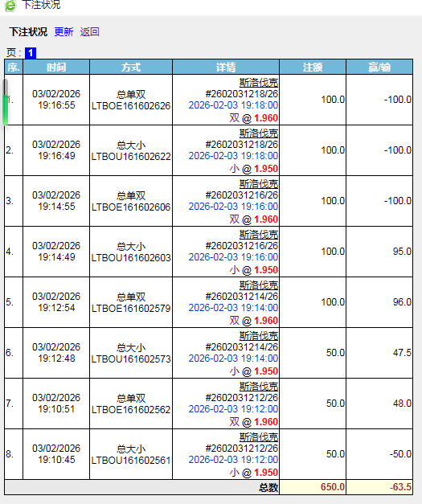Click the green vertical scroll indicator

(6, 109)
